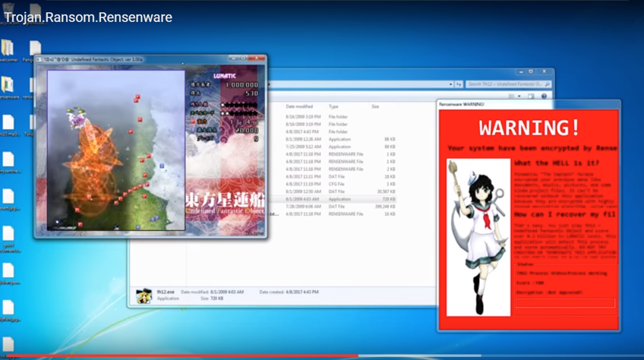Screen dimensions: 644x360
Task: Open the welcomer folder on the desktop
Action: coord(8,51)
